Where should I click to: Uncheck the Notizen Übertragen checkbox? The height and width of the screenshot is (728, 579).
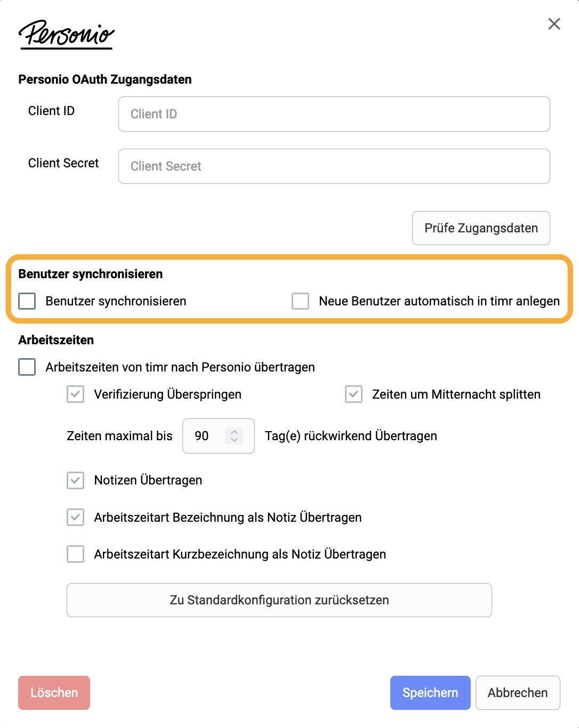click(x=76, y=480)
